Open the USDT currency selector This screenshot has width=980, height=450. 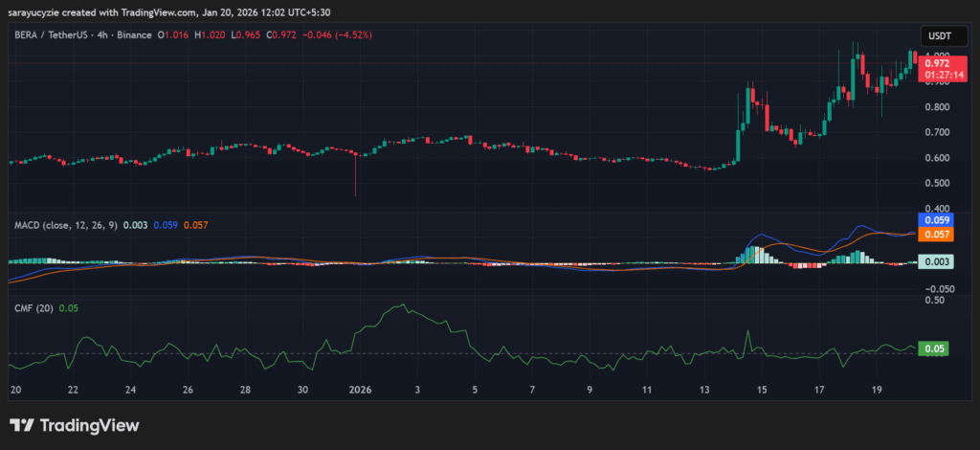[937, 34]
